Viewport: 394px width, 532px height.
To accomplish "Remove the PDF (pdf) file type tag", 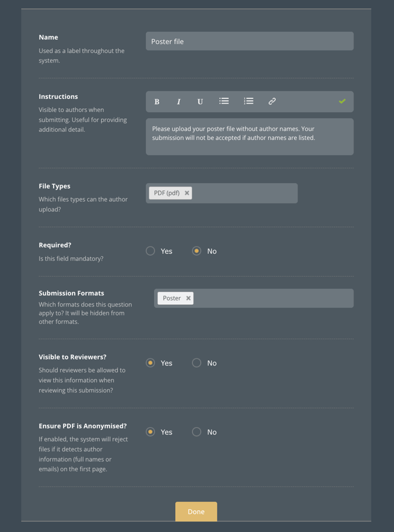I will click(187, 193).
